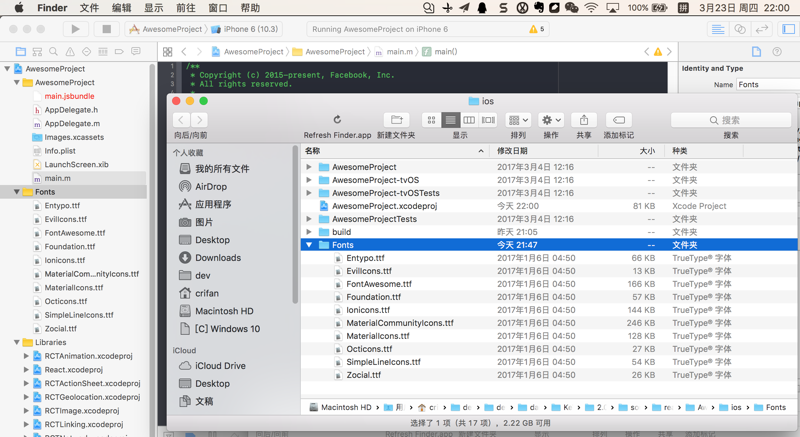800x437 pixels.
Task: Open Xcode project navigator folder icon
Action: 20,52
